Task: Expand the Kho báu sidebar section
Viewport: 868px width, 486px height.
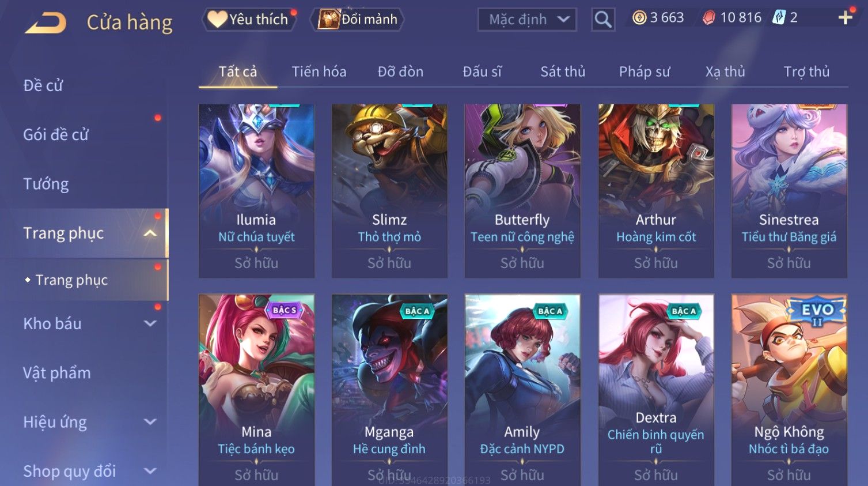Action: (150, 323)
